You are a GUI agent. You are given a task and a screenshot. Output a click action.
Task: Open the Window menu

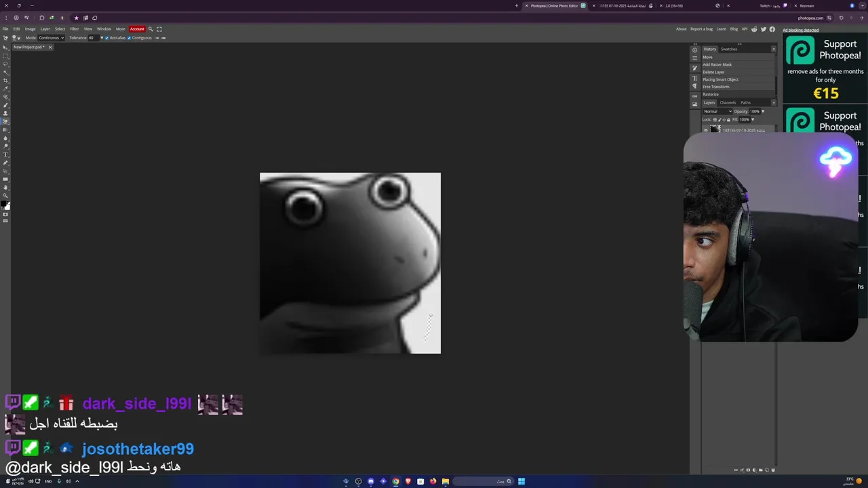click(104, 28)
